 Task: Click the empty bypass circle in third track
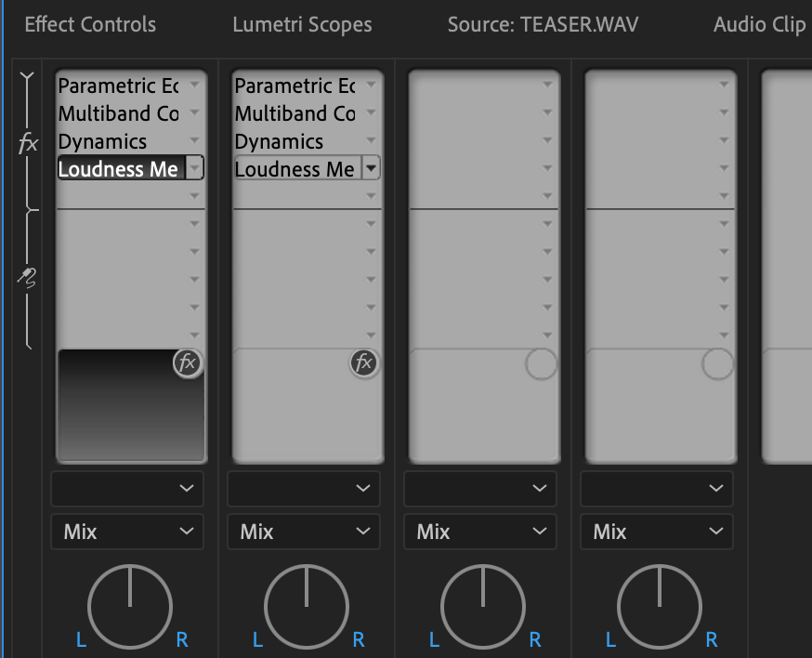[541, 363]
